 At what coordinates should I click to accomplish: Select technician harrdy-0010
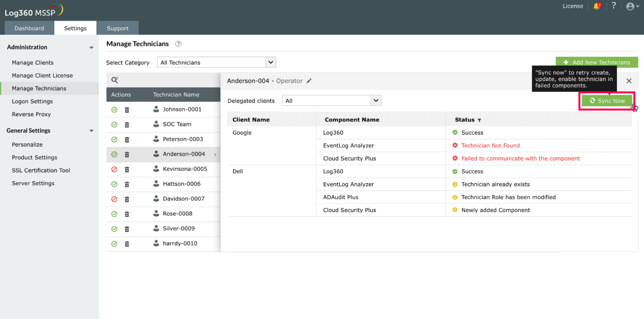pos(180,244)
